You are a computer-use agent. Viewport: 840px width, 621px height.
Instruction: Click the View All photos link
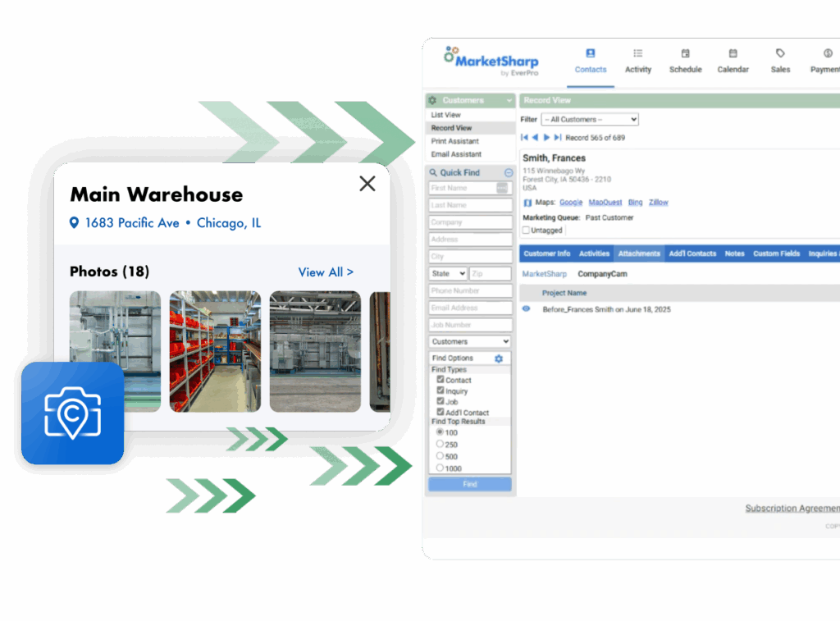[326, 272]
